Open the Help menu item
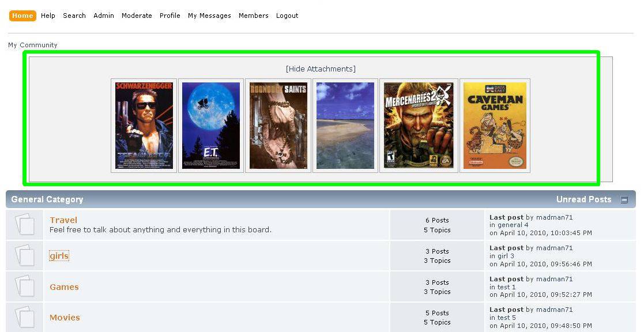This screenshot has height=332, width=644. pos(48,16)
